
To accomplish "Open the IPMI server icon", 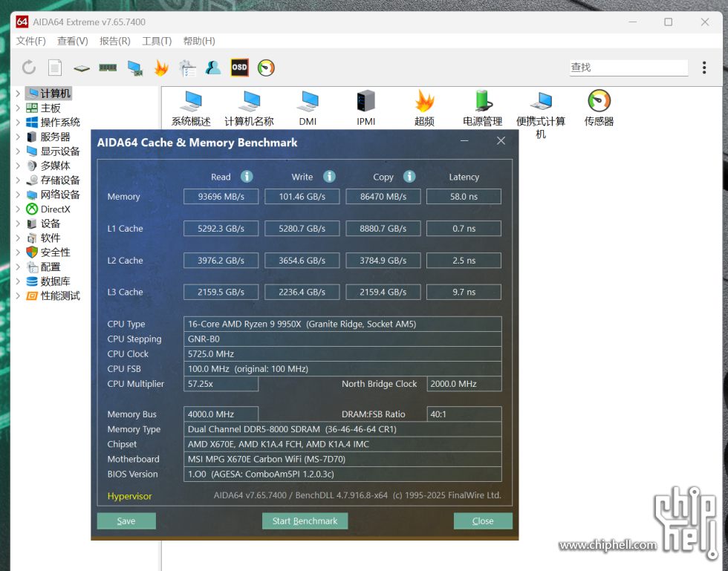I will click(365, 108).
